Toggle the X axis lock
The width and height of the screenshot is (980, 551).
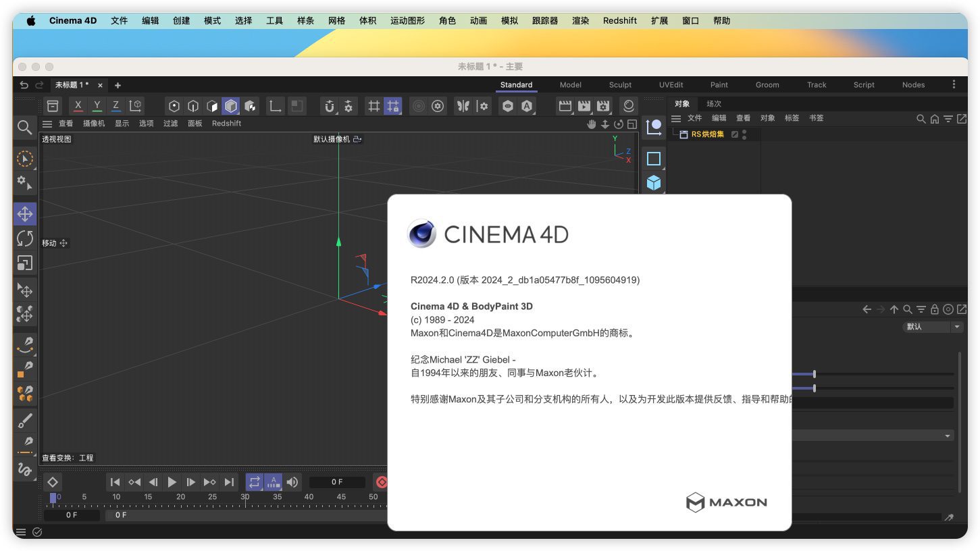tap(78, 106)
